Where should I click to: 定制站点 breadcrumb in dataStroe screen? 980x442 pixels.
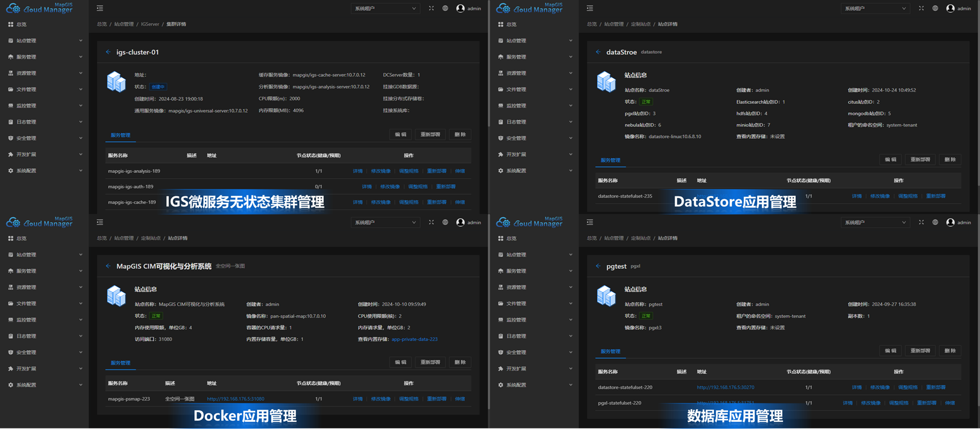tap(640, 24)
